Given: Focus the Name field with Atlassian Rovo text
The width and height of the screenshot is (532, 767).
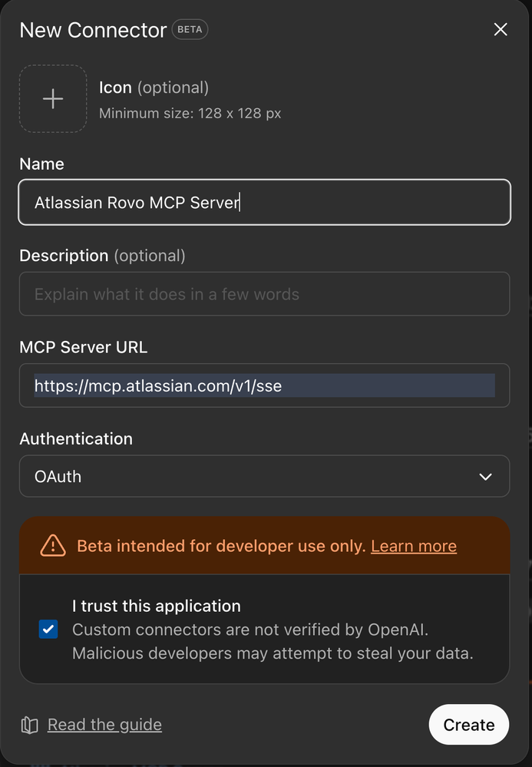Looking at the screenshot, I should coord(264,203).
